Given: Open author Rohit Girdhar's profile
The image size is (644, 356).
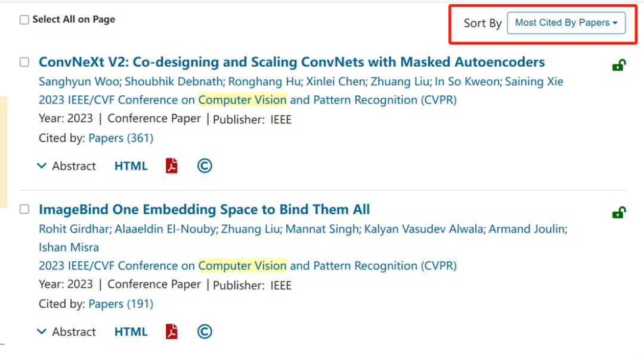Looking at the screenshot, I should tap(74, 229).
